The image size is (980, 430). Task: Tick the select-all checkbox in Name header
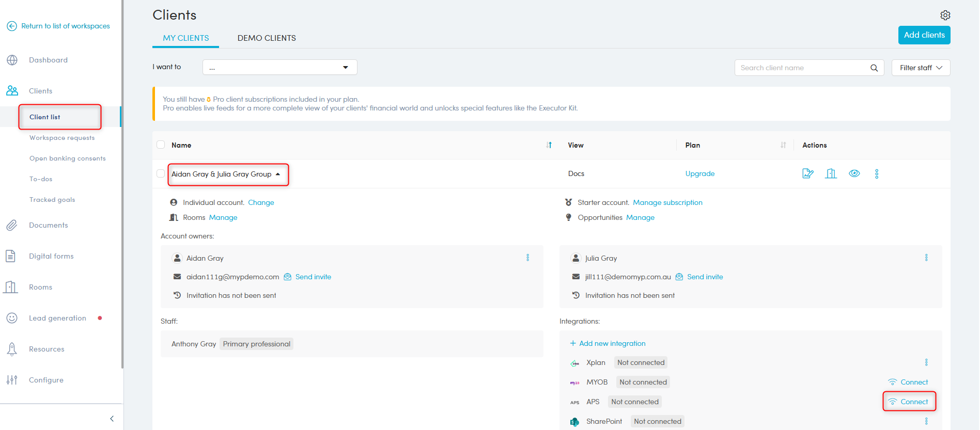(161, 145)
